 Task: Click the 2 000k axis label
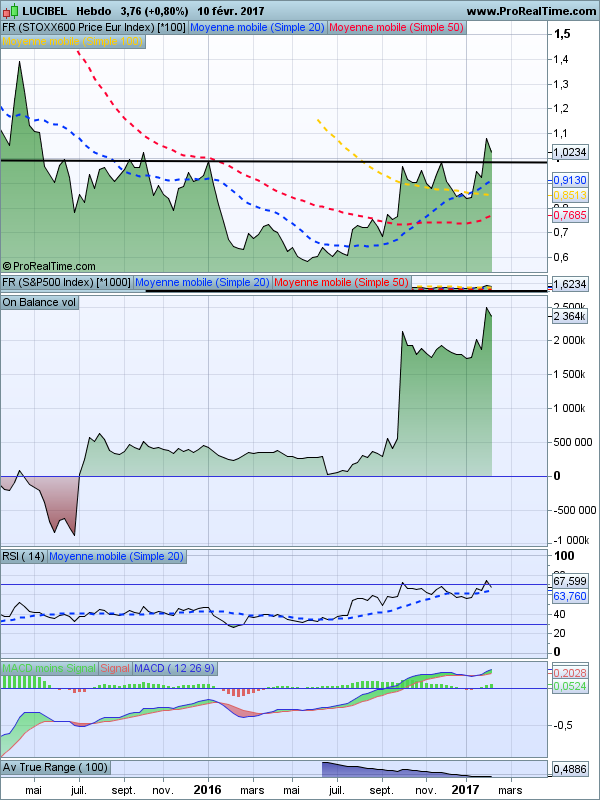pos(569,340)
